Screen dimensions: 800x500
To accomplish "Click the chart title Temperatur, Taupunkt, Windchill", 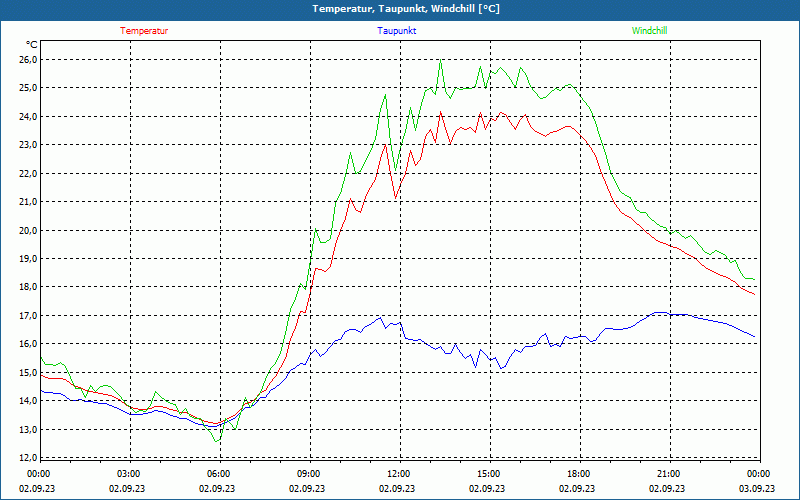I will click(x=406, y=9).
